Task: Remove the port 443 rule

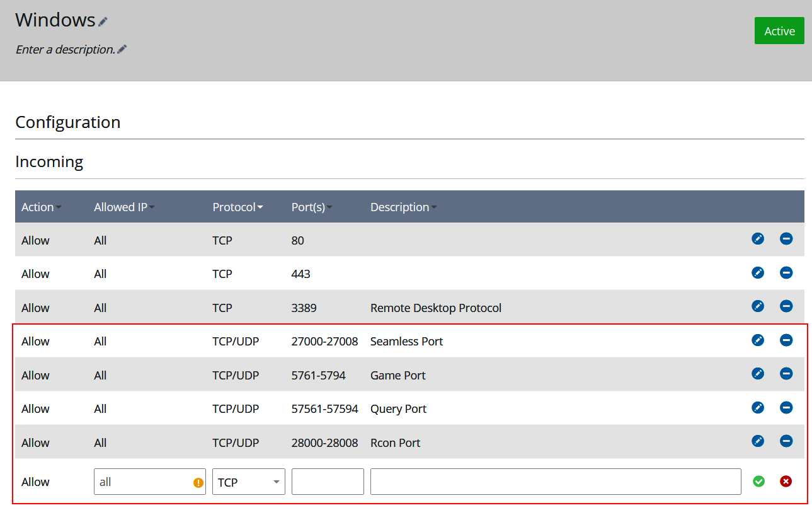Action: pos(786,273)
